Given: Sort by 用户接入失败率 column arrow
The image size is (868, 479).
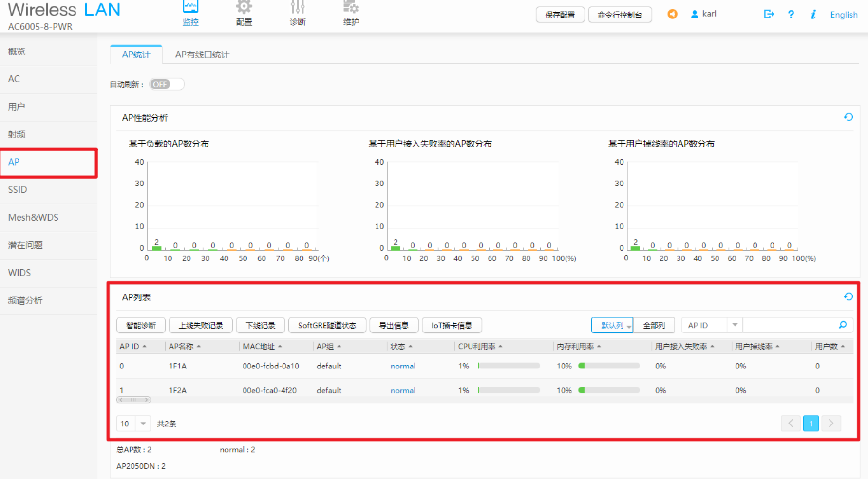Looking at the screenshot, I should click(x=712, y=346).
